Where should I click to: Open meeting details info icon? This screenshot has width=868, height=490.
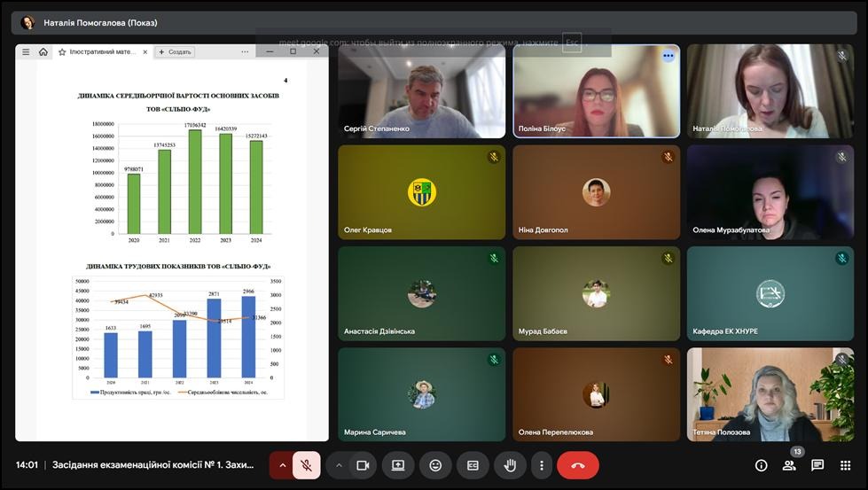[x=761, y=465]
